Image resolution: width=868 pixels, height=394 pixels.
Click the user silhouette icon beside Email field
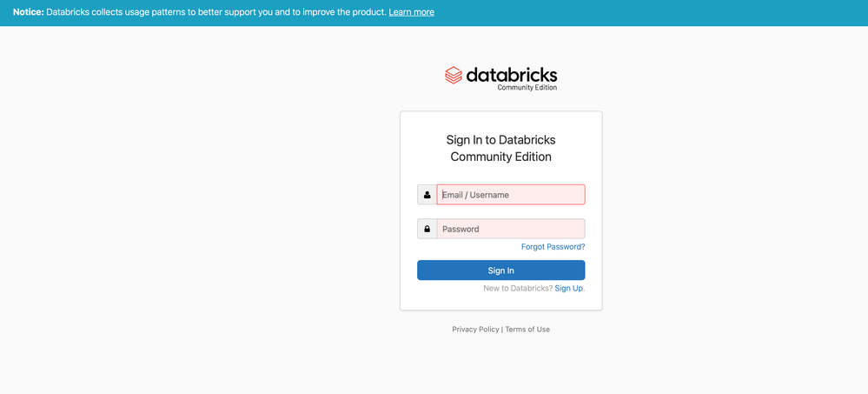[427, 195]
